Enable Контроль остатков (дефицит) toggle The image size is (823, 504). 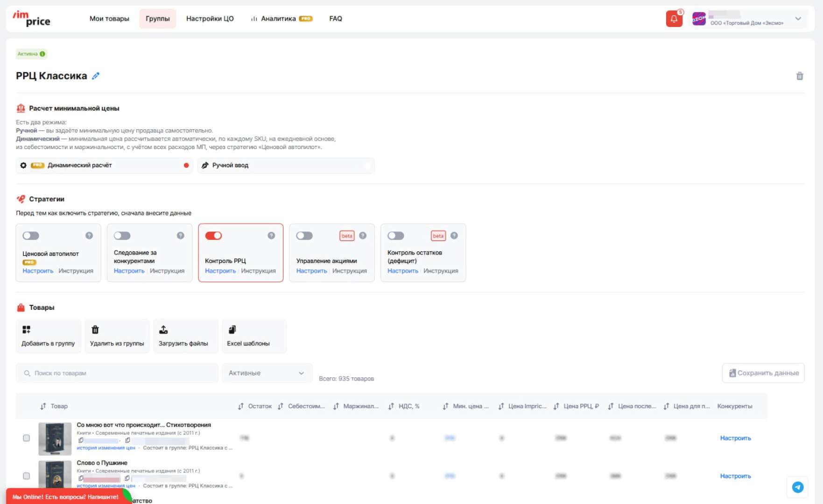click(x=396, y=236)
